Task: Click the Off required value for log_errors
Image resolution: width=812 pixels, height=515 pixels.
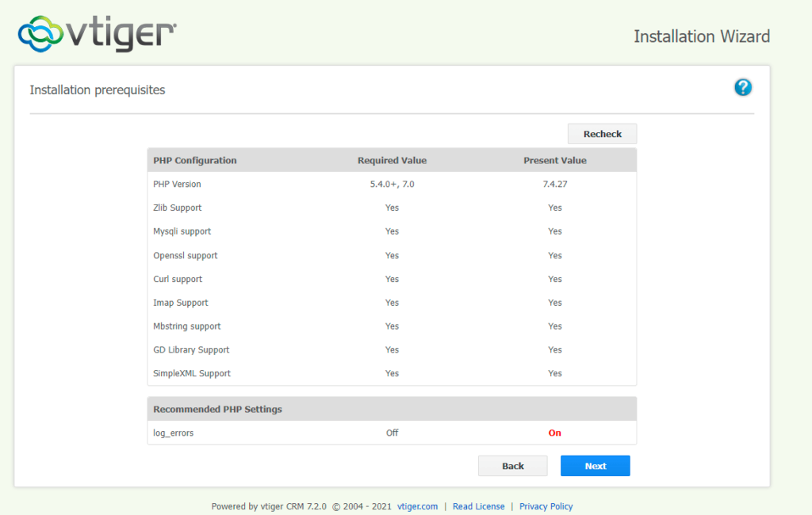Action: click(392, 433)
